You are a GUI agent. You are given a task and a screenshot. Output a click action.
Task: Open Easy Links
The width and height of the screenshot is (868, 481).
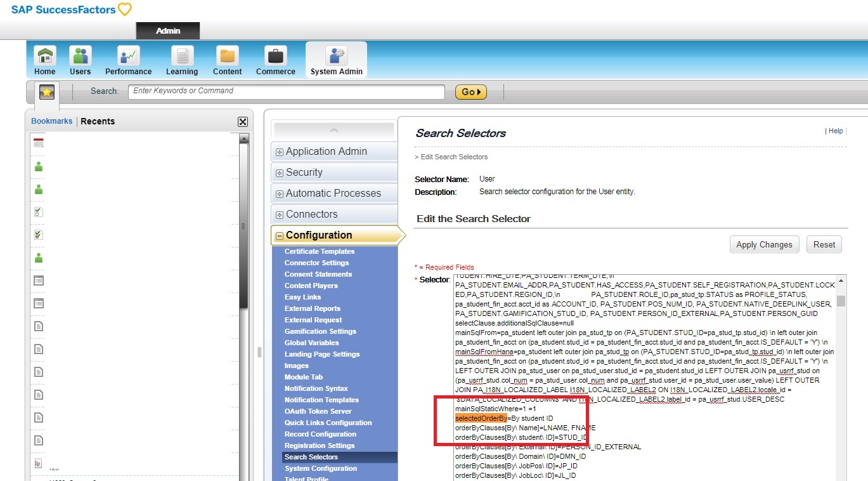pyautogui.click(x=302, y=297)
